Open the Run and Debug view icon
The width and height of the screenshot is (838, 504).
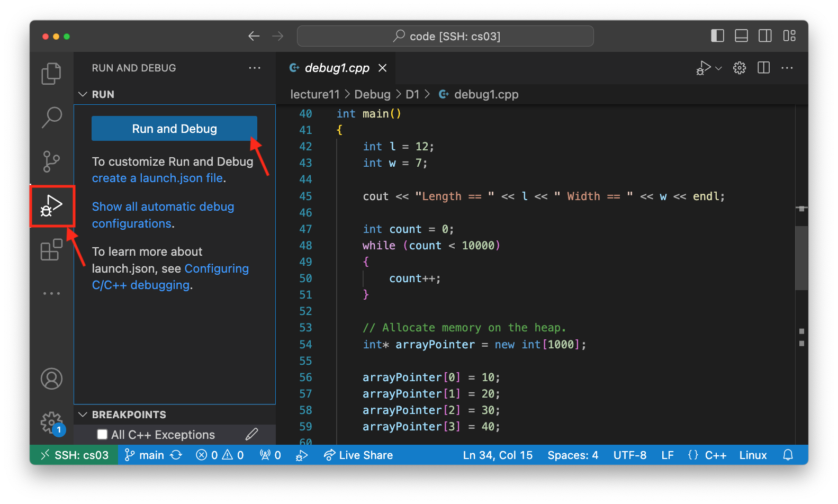point(51,205)
